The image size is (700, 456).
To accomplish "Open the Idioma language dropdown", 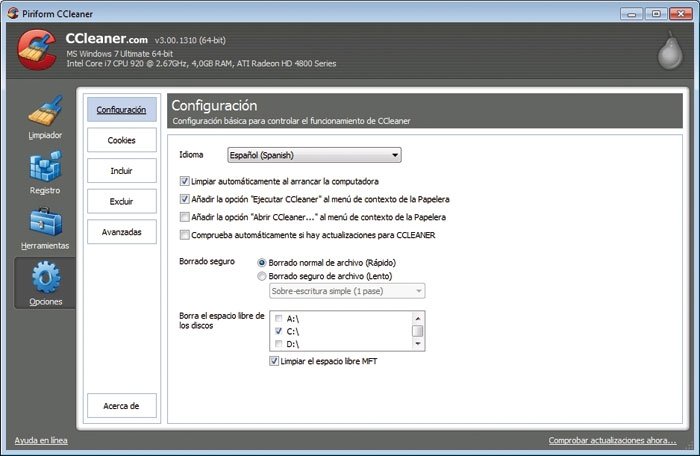I will pos(314,155).
